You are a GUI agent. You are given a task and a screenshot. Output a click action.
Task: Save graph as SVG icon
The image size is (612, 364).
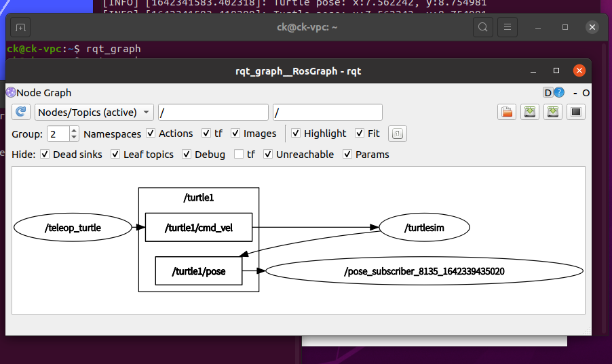pos(553,113)
